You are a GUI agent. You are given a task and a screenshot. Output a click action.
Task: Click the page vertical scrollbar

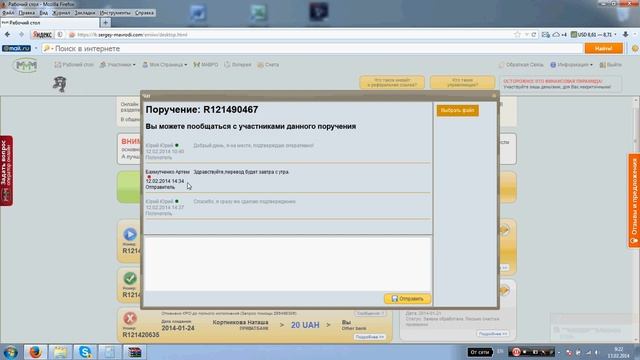pos(636,220)
